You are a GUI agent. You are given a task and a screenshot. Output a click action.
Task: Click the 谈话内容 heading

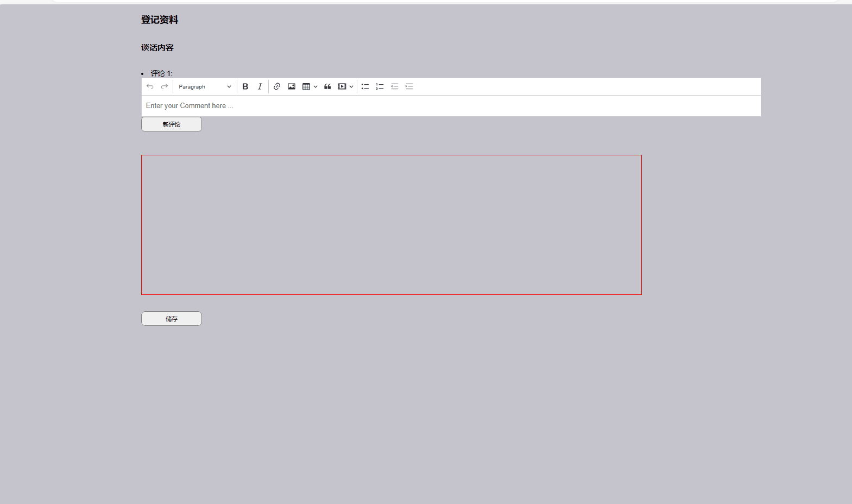point(157,48)
